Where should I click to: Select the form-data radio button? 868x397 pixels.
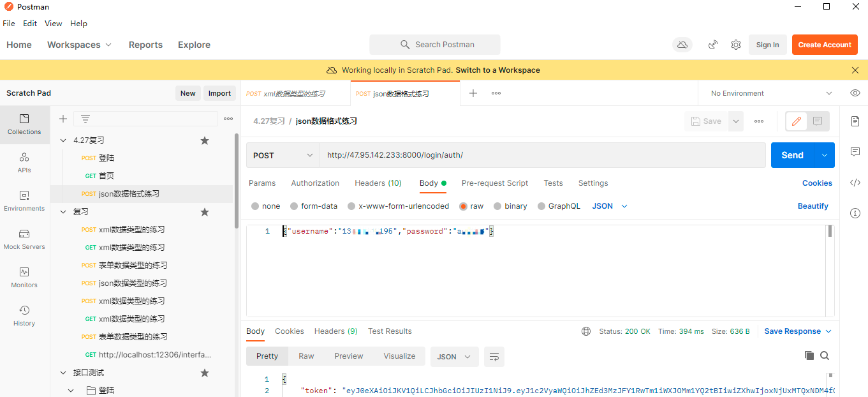pyautogui.click(x=294, y=206)
